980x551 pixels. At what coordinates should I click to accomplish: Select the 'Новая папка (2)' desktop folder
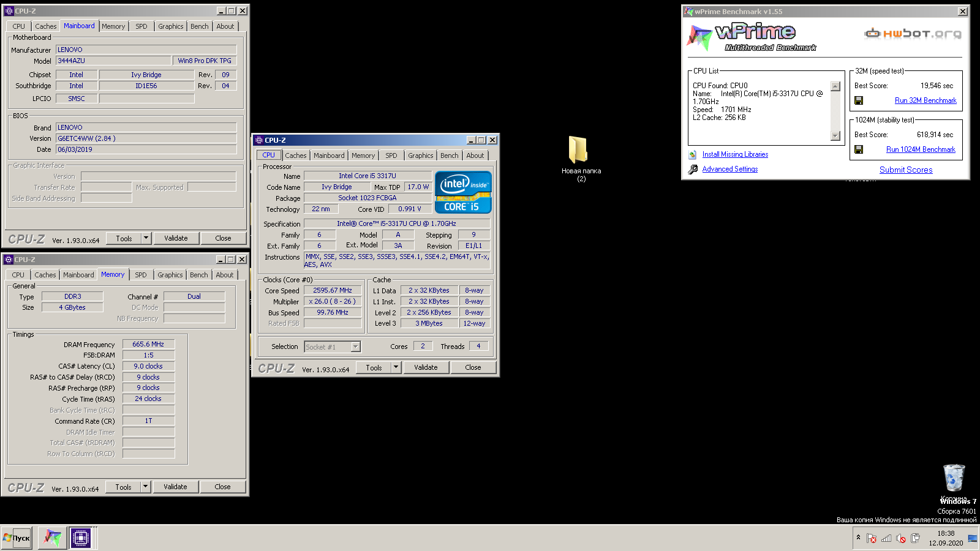pyautogui.click(x=581, y=159)
